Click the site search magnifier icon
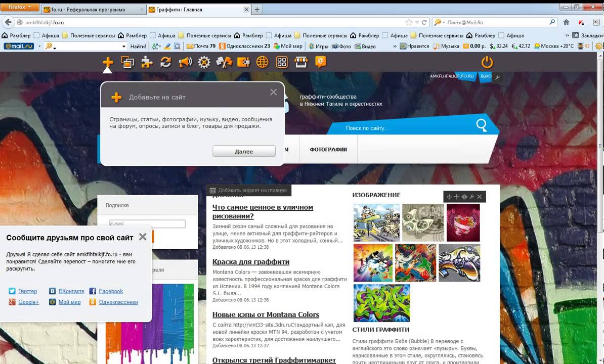The image size is (604, 364). [482, 125]
